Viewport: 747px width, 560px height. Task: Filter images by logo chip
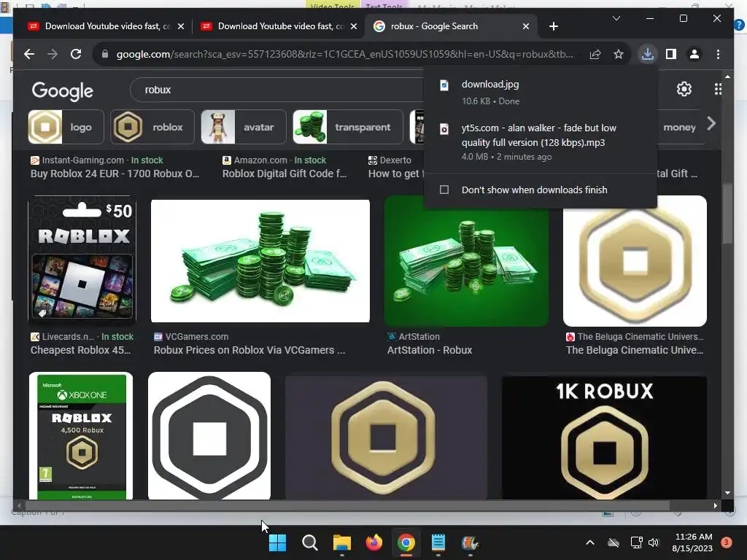tap(66, 127)
